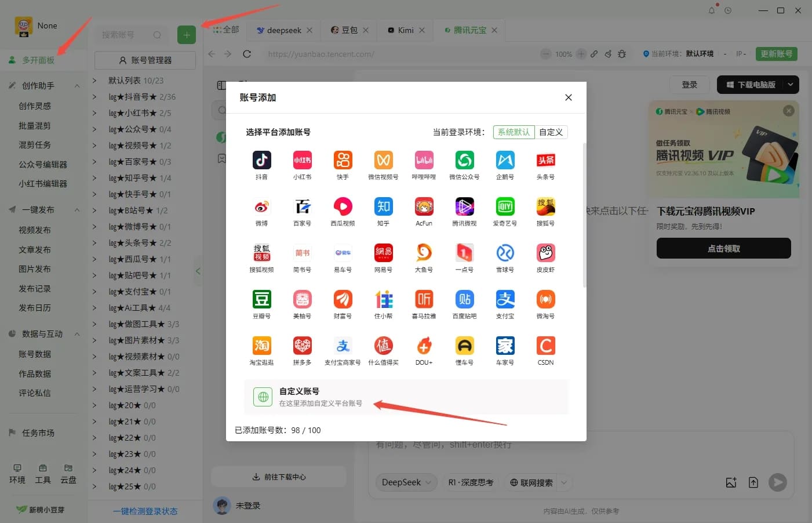This screenshot has height=523, width=812.
Task: Switch login environment to 自定义
Action: [549, 132]
